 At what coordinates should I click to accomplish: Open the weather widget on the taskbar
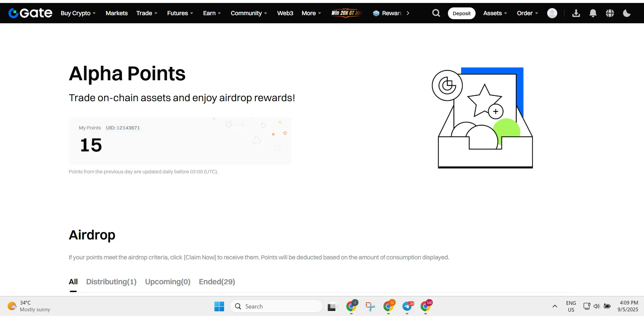point(29,306)
